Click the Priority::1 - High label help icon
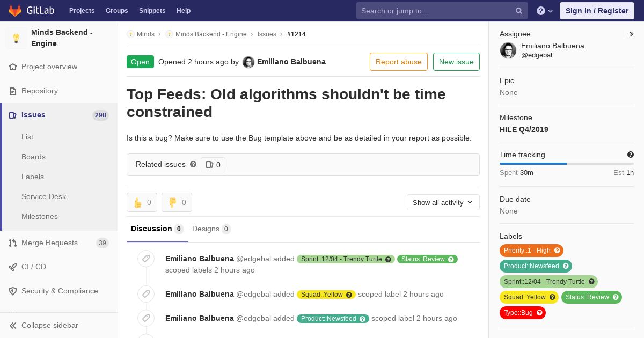This screenshot has height=338, width=644. click(557, 251)
